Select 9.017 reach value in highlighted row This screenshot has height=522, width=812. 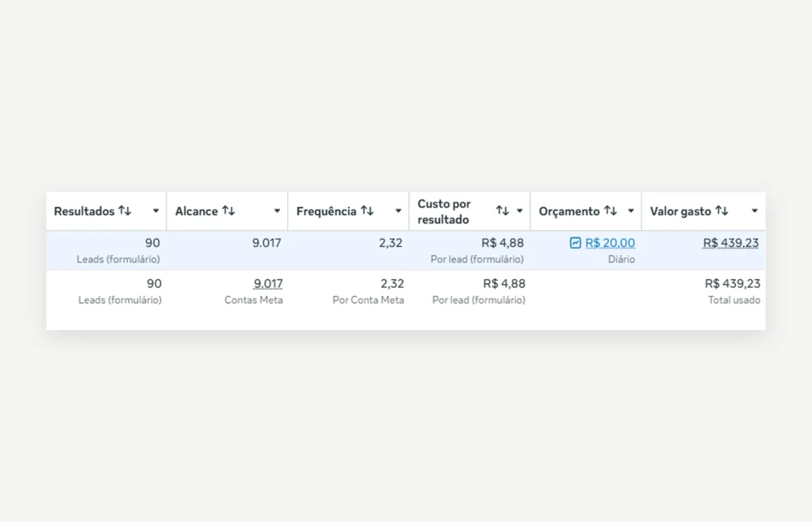tap(266, 243)
